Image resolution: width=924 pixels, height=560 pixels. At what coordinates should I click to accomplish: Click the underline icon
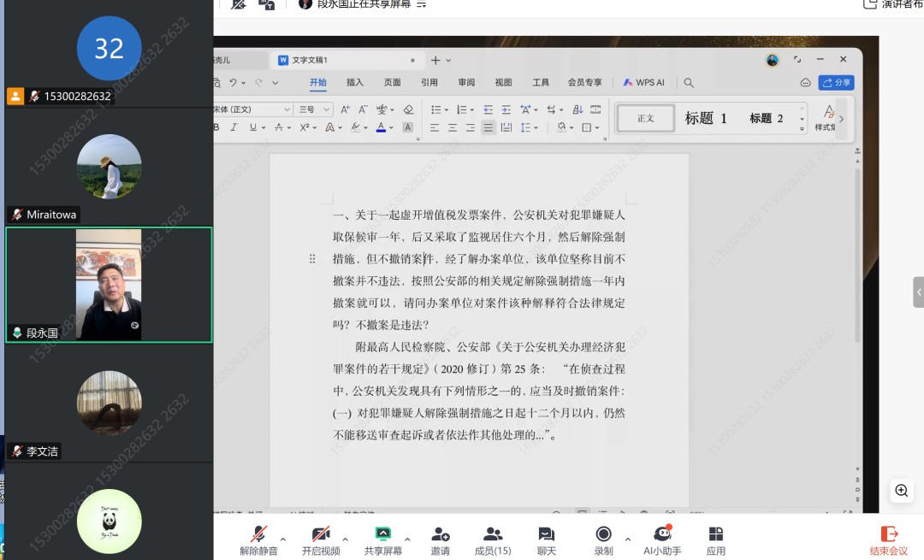pos(252,127)
